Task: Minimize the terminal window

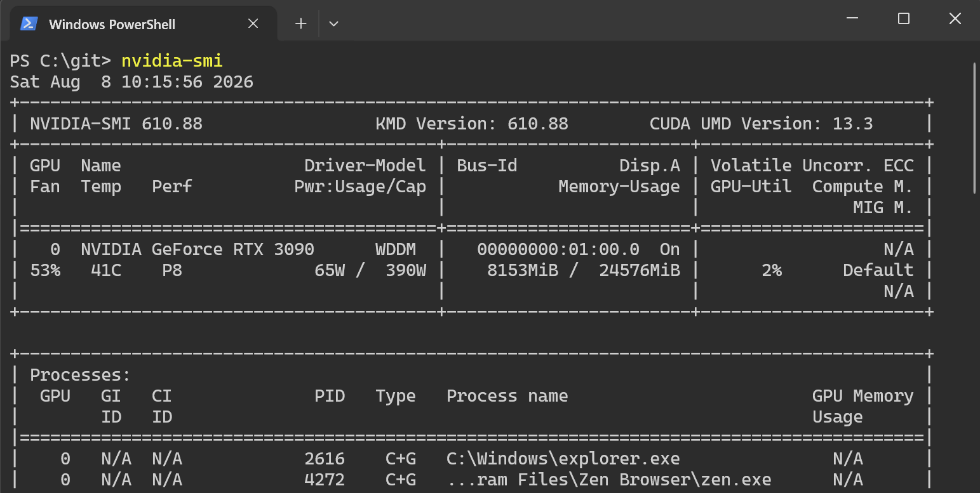Action: [853, 18]
